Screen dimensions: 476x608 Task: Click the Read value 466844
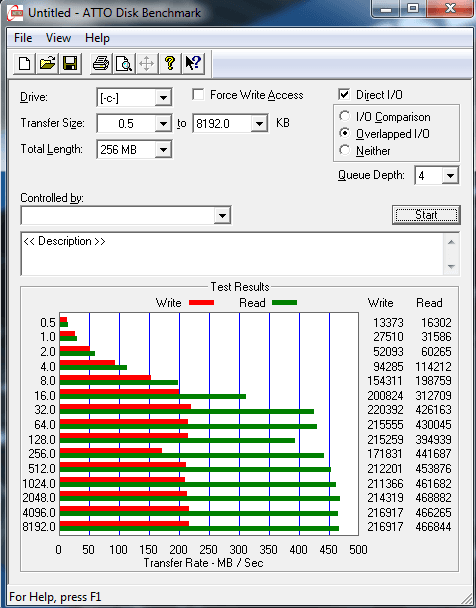pyautogui.click(x=433, y=527)
